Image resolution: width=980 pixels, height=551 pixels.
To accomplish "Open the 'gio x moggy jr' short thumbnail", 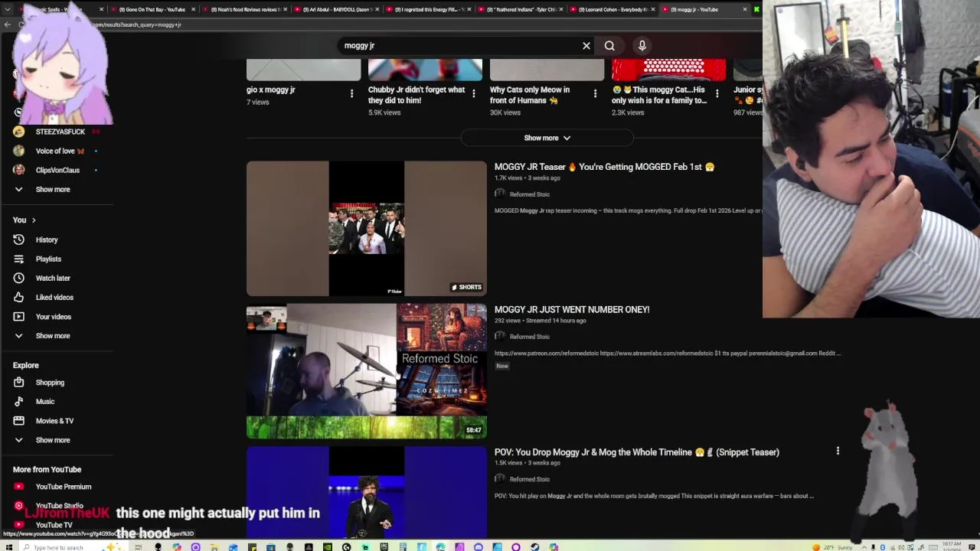I will click(x=303, y=70).
